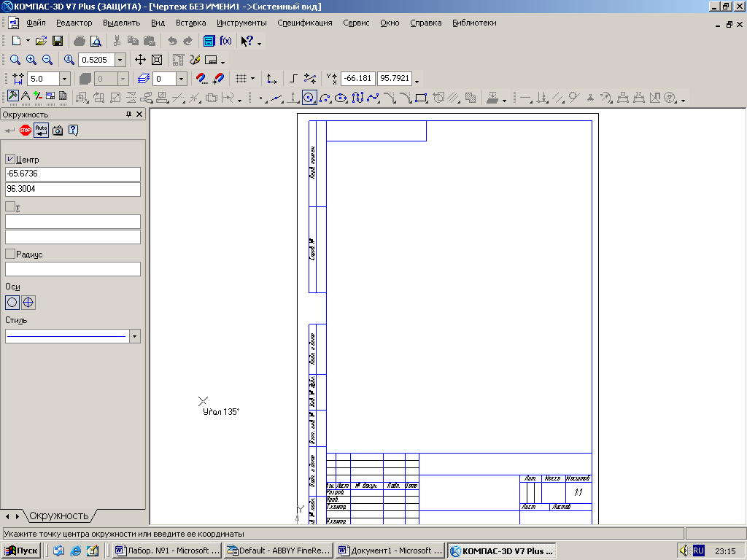Disable all snaps with the magnet-cursor icon
The height and width of the screenshot is (560, 747).
coord(218,79)
